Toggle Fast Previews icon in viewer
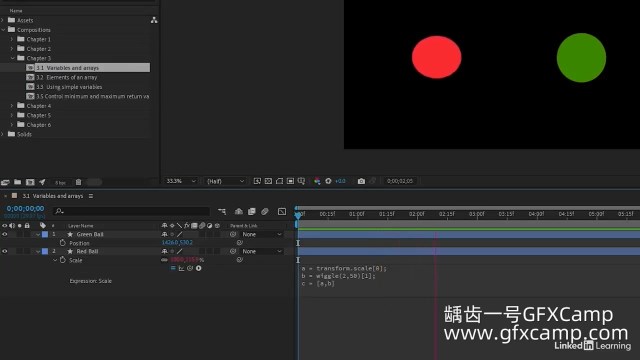640x360 pixels. (x=257, y=181)
